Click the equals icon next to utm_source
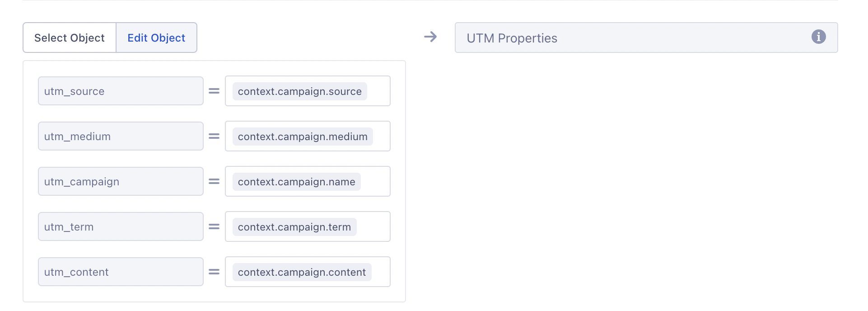The image size is (868, 311). [x=214, y=91]
